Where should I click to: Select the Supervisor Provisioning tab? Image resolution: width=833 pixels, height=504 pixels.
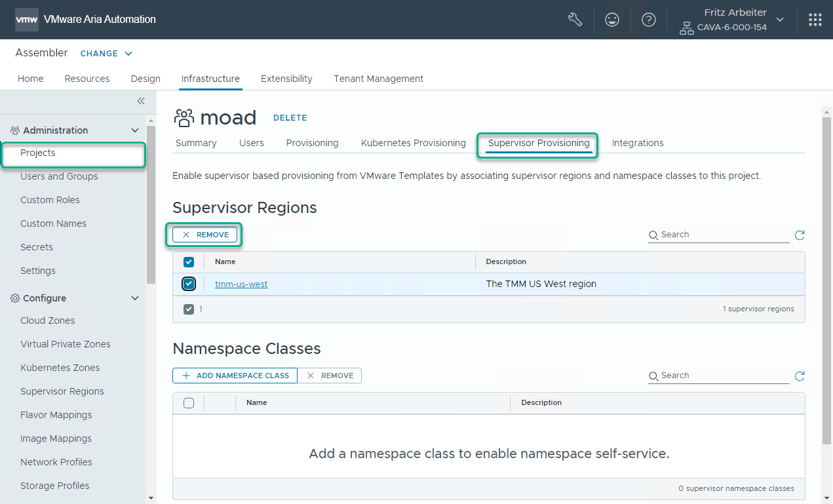[539, 143]
